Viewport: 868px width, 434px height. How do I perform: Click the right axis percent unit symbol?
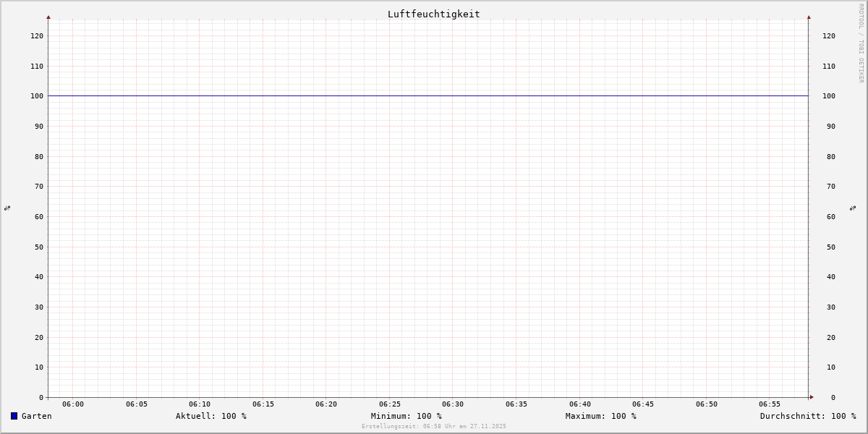click(853, 208)
